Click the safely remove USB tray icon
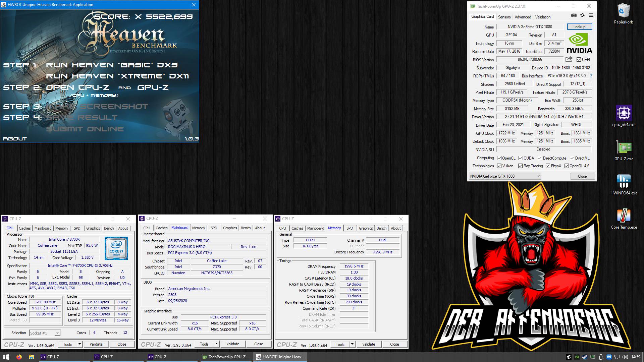 [x=601, y=357]
